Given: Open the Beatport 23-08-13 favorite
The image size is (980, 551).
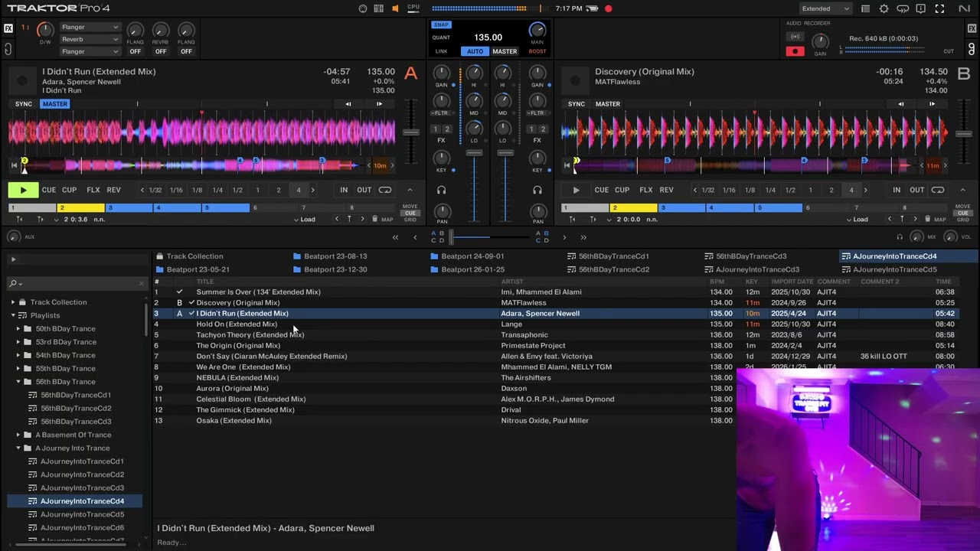Looking at the screenshot, I should pyautogui.click(x=329, y=256).
